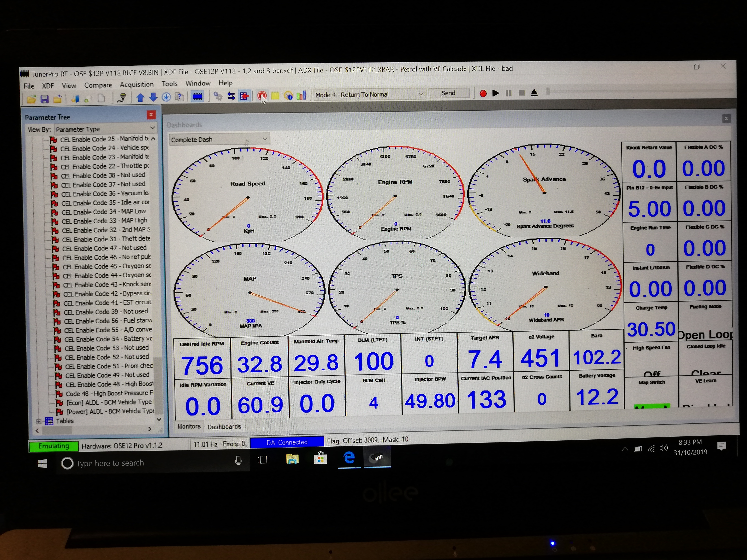Open the Acquisition menu
The width and height of the screenshot is (747, 560).
(136, 84)
